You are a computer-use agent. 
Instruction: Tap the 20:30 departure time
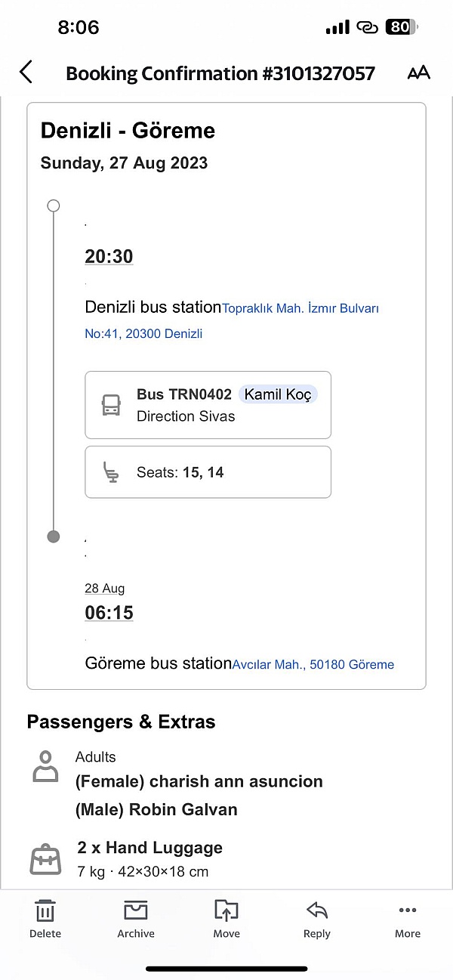[109, 257]
